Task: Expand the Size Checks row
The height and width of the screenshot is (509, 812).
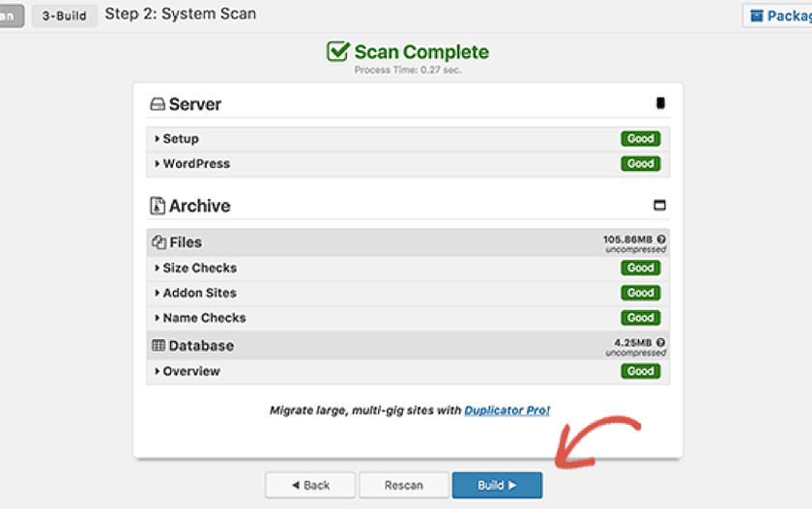Action: pyautogui.click(x=199, y=269)
